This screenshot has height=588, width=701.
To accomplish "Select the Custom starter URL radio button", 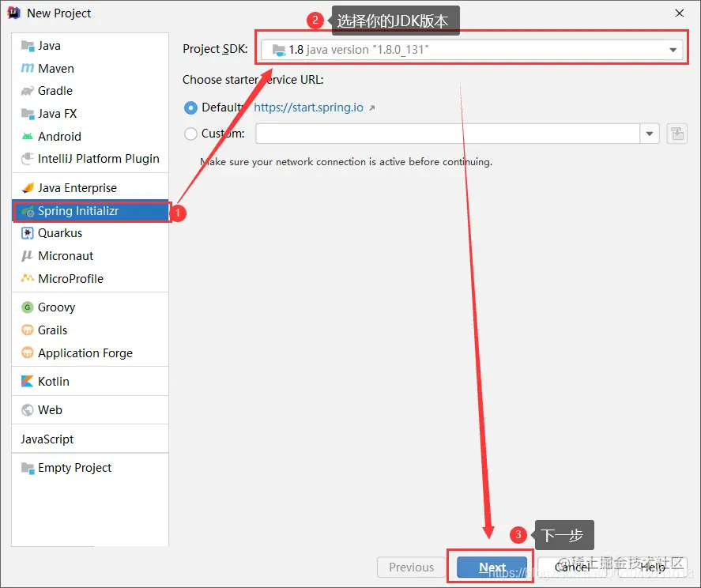I will pyautogui.click(x=190, y=134).
